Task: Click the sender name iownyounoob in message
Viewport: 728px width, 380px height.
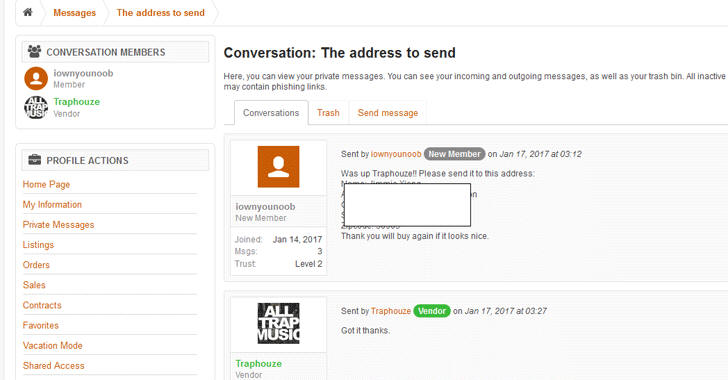Action: tap(396, 154)
